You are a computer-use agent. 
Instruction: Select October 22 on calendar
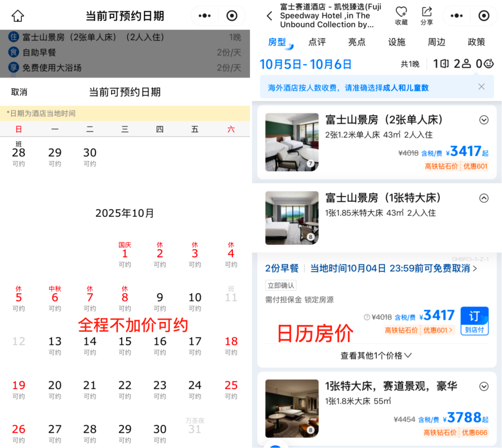[125, 389]
